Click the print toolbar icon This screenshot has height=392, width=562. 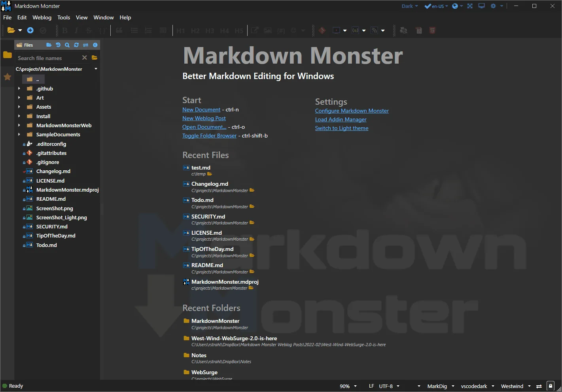[x=403, y=30]
